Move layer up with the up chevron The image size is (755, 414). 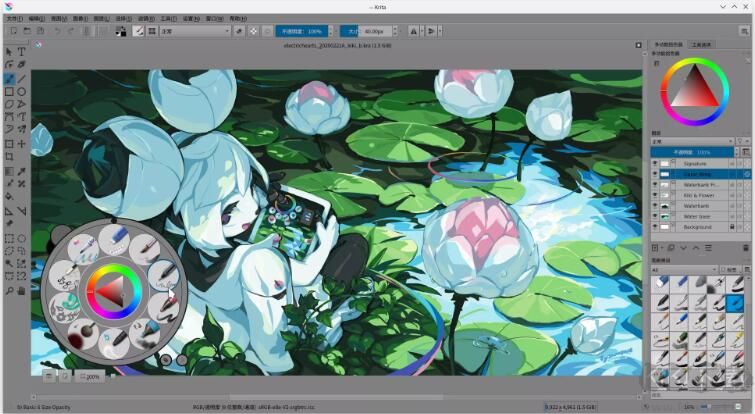(696, 248)
